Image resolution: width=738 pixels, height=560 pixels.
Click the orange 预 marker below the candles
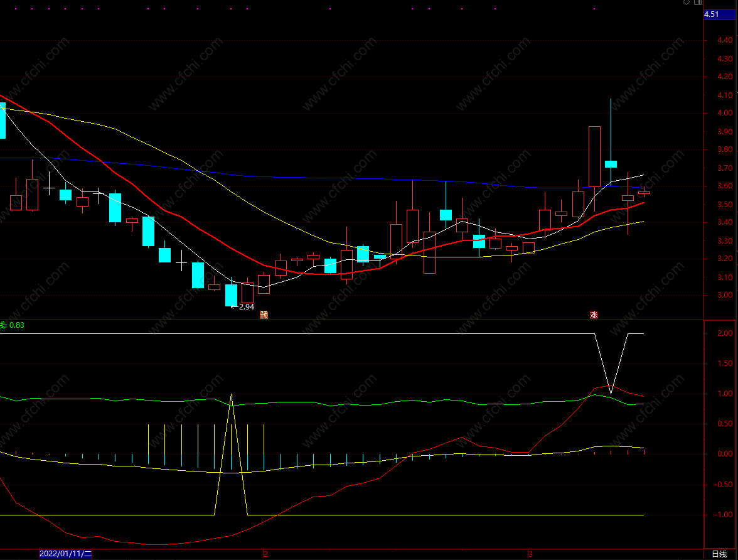coord(264,315)
